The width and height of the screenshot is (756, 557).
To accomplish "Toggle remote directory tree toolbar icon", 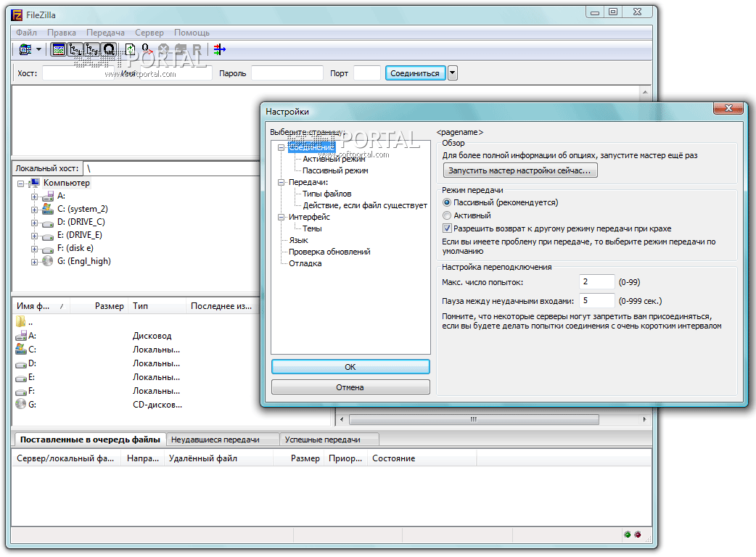I will 93,49.
